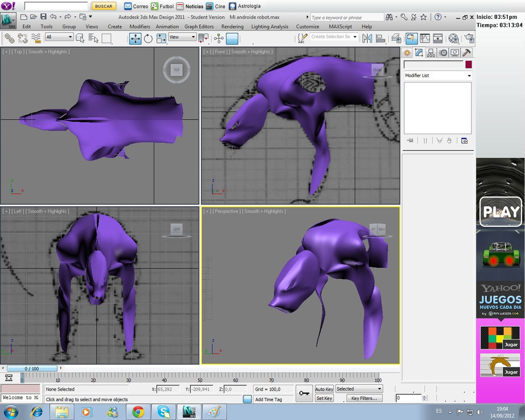Open the View reference coordinate dropdown
This screenshot has width=525, height=420.
pos(182,37)
